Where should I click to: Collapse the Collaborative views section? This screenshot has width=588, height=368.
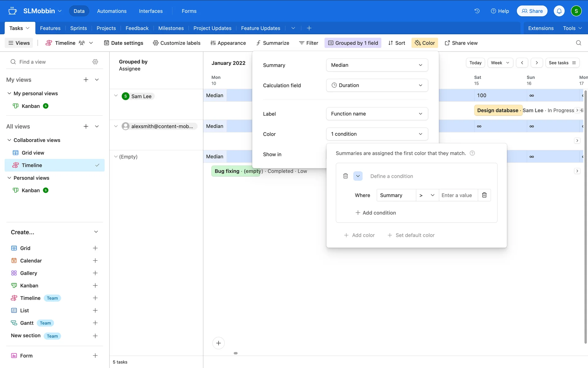point(9,140)
